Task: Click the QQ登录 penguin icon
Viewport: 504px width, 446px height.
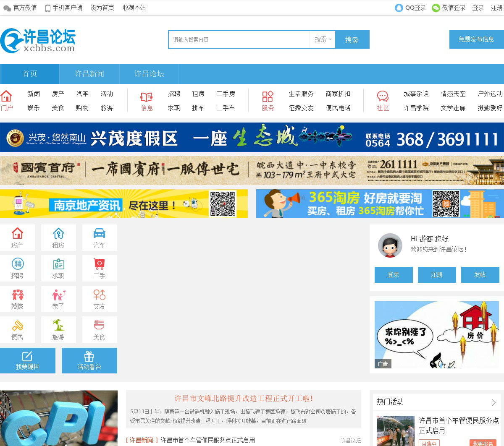Action: [399, 8]
